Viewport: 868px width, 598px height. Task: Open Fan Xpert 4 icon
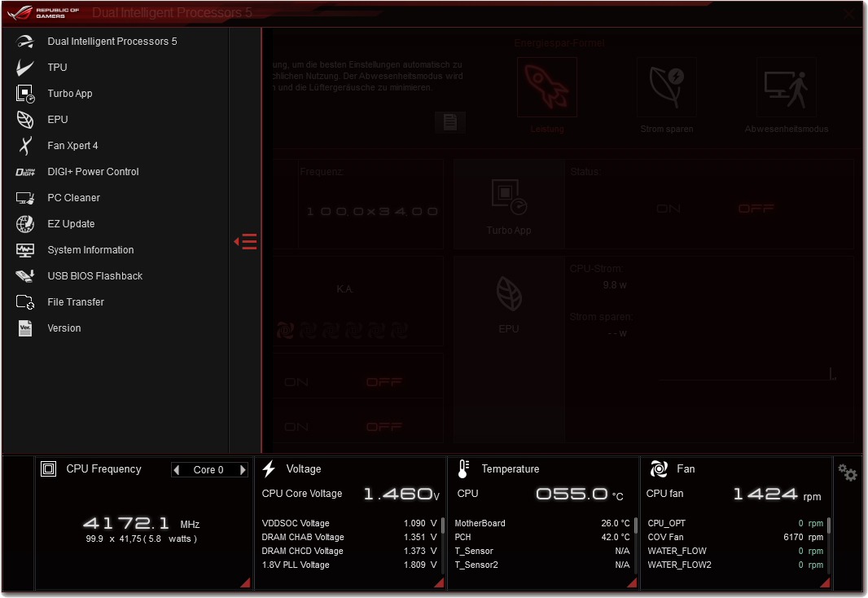pyautogui.click(x=25, y=146)
